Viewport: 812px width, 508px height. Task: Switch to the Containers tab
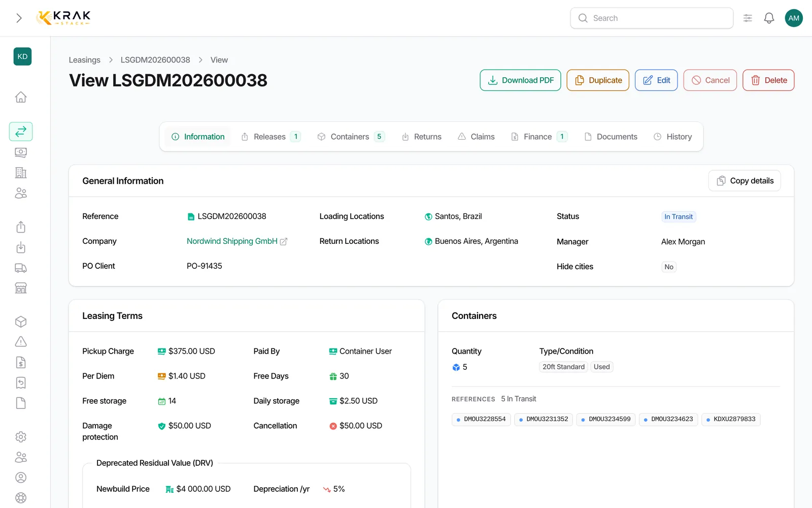click(351, 137)
